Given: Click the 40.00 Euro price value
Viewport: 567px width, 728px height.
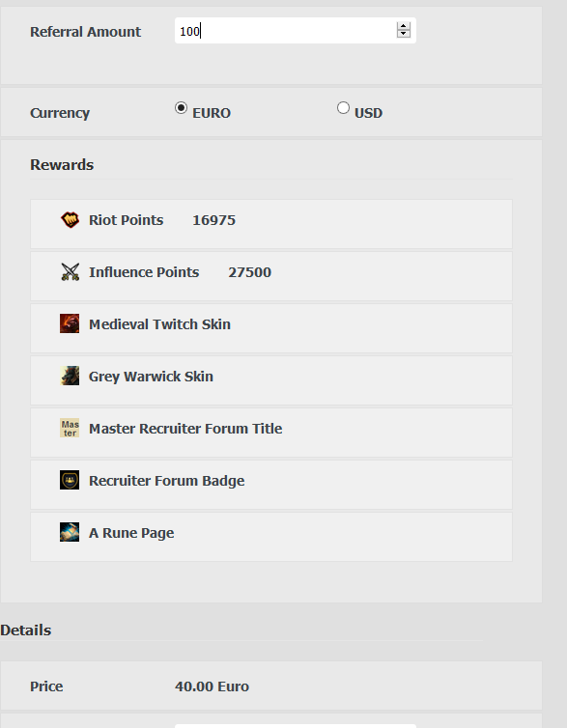Looking at the screenshot, I should pyautogui.click(x=212, y=686).
